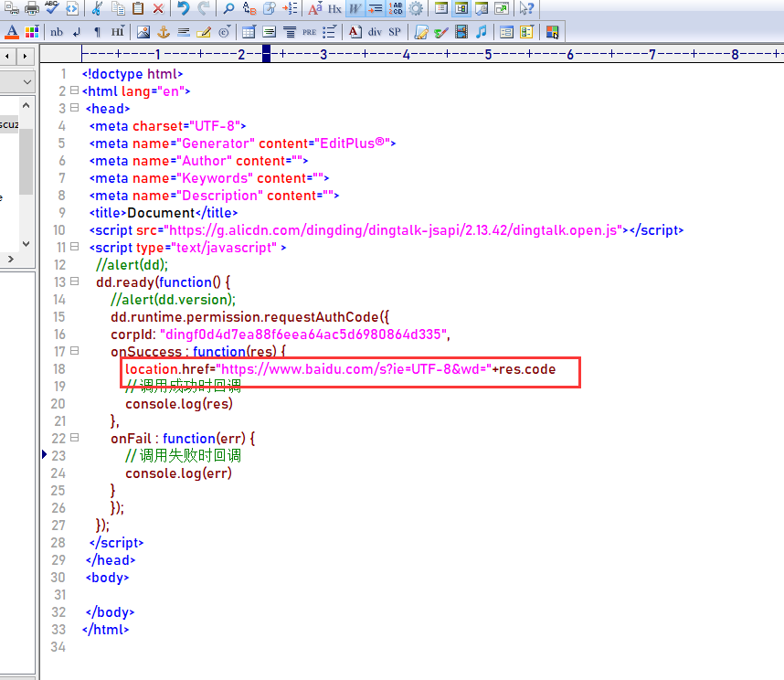This screenshot has width=784, height=680.
Task: Open the font color A swatch
Action: point(12,32)
